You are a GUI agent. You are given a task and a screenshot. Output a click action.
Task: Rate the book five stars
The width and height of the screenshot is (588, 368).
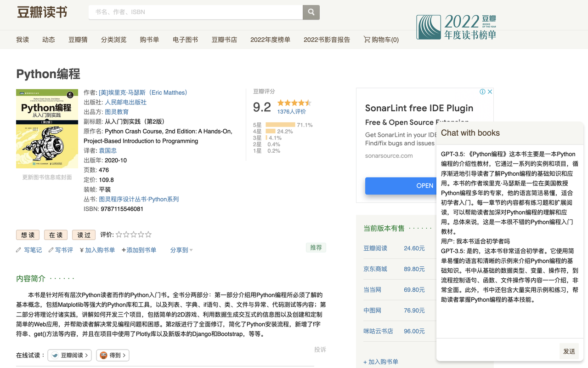pos(148,235)
